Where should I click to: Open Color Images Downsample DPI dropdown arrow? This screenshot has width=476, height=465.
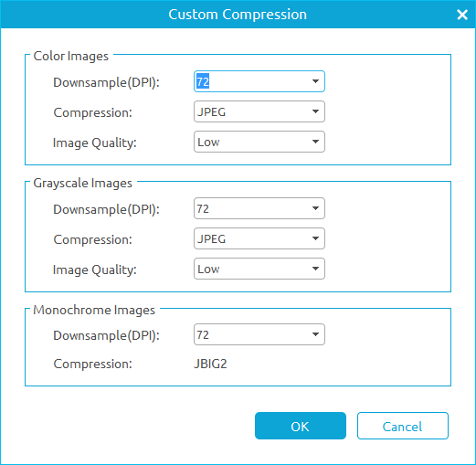315,81
